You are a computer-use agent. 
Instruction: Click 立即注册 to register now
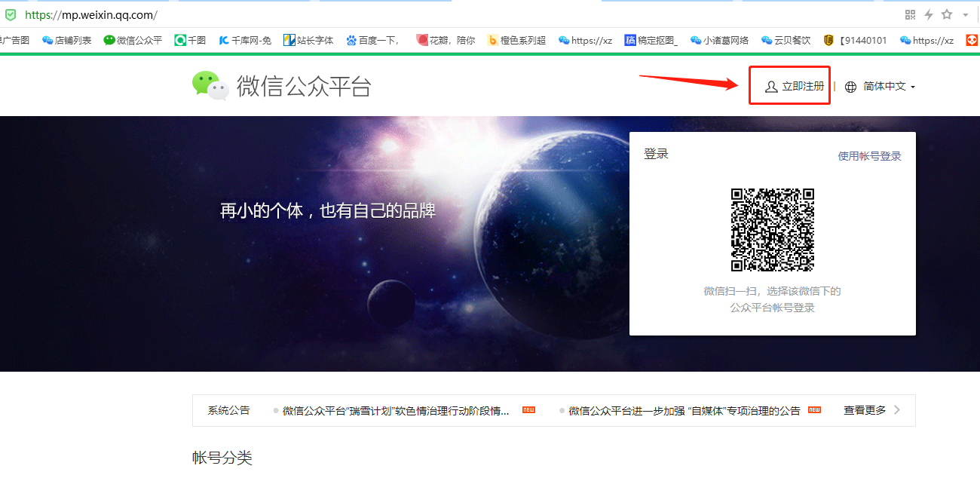pyautogui.click(x=795, y=86)
